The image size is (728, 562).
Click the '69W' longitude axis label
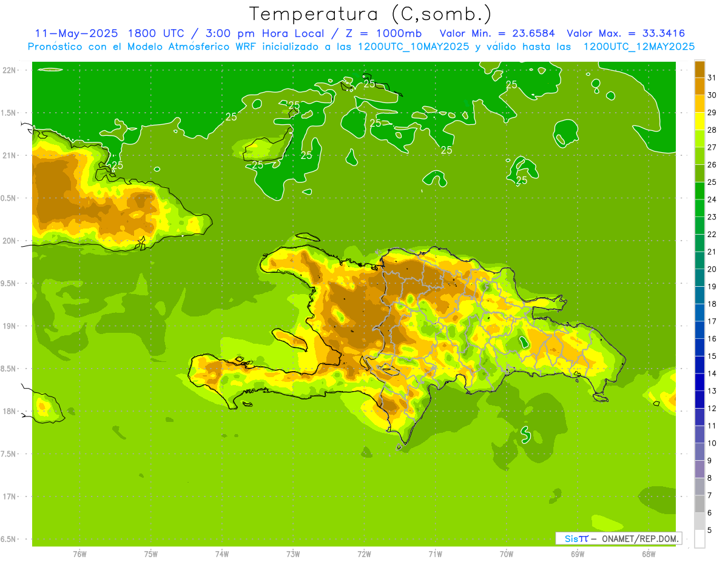[x=578, y=554]
